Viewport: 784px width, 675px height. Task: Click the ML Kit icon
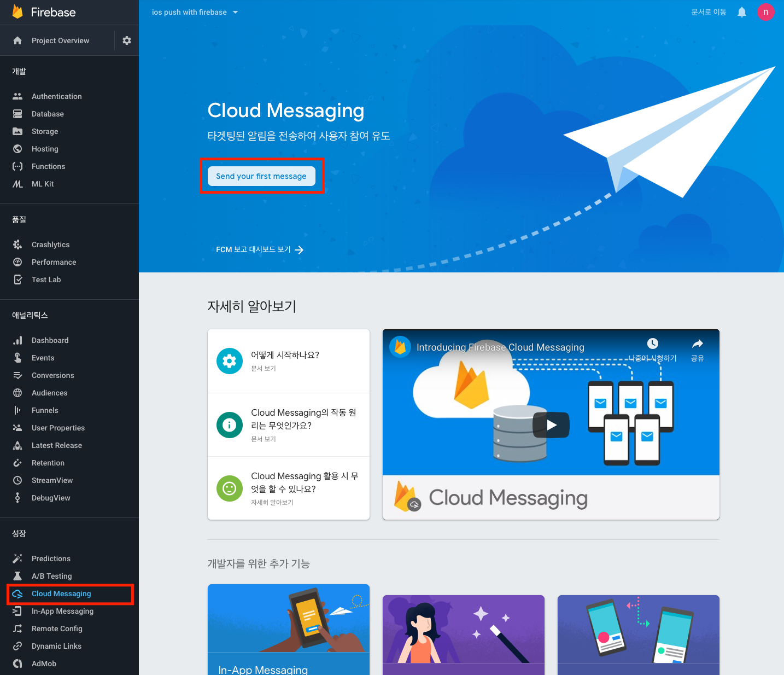coord(17,184)
